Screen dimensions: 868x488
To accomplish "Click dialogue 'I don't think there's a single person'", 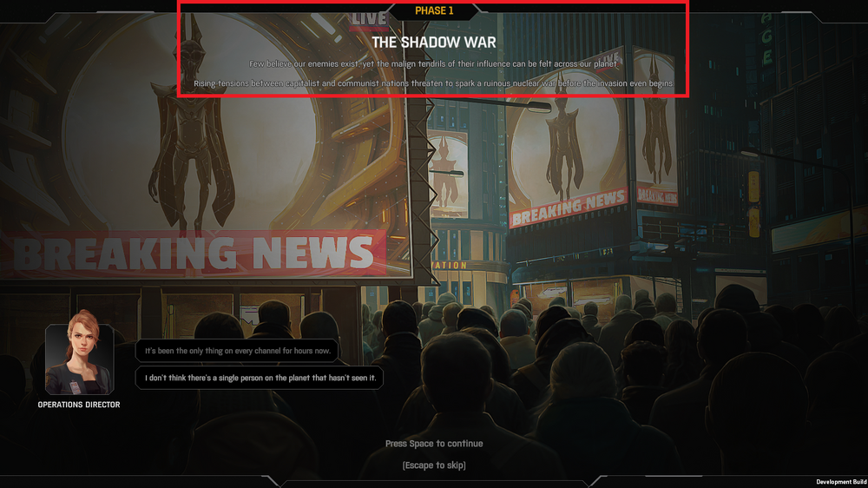I will [x=260, y=378].
